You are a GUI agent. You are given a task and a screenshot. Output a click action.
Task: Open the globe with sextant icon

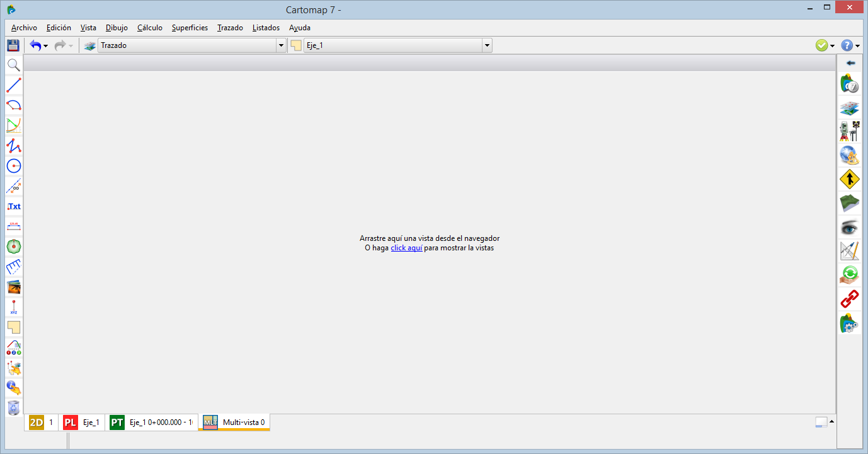850,156
